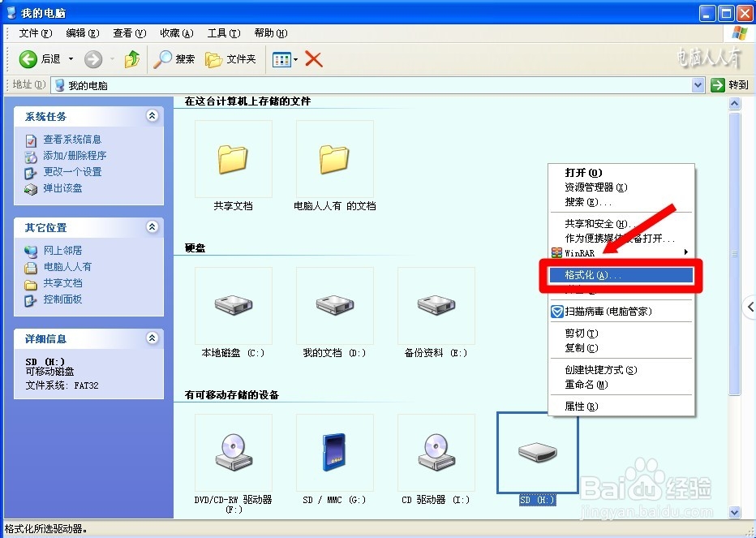The image size is (756, 538).
Task: Click the vertical scrollbar thumb
Action: pyautogui.click(x=734, y=254)
